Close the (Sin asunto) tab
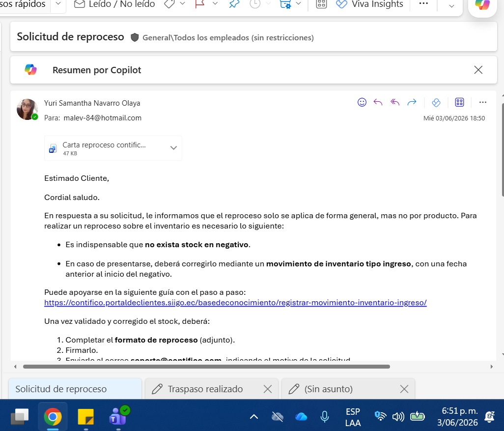The image size is (504, 431). click(x=404, y=389)
